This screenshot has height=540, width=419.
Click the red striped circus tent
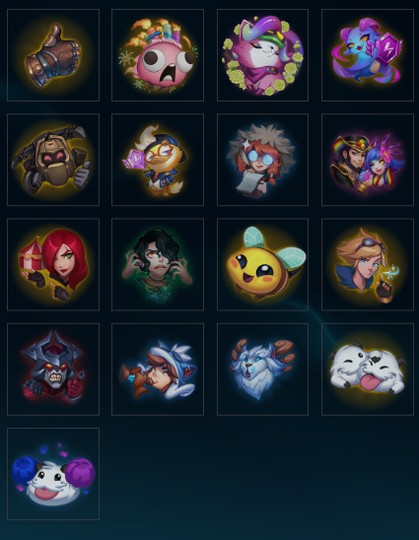[31, 253]
